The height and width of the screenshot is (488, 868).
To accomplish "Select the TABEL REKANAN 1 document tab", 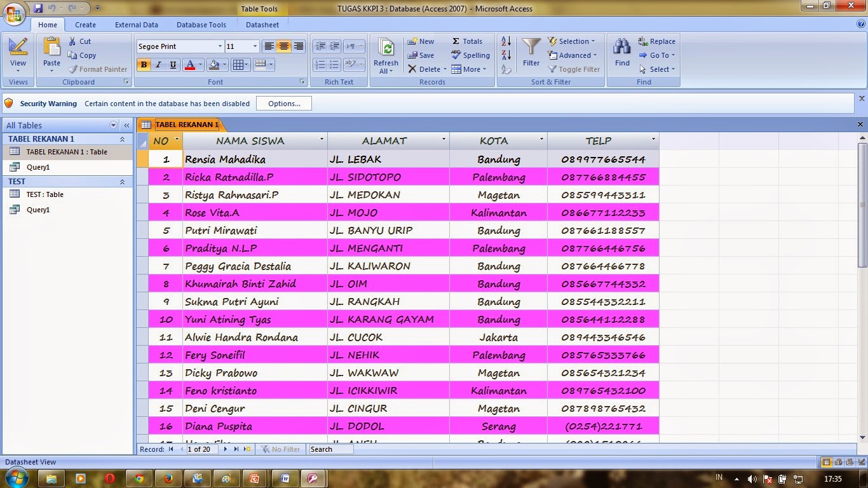I will coord(181,125).
